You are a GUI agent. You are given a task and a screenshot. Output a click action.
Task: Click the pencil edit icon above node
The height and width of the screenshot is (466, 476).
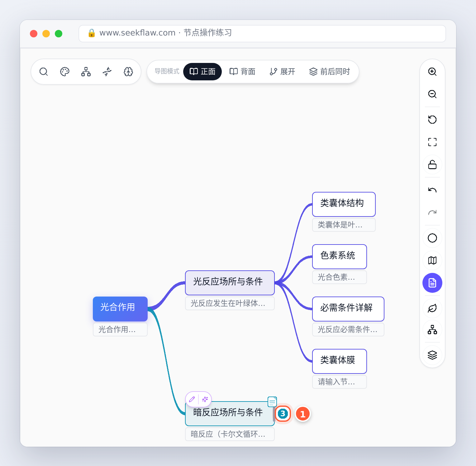click(x=192, y=399)
